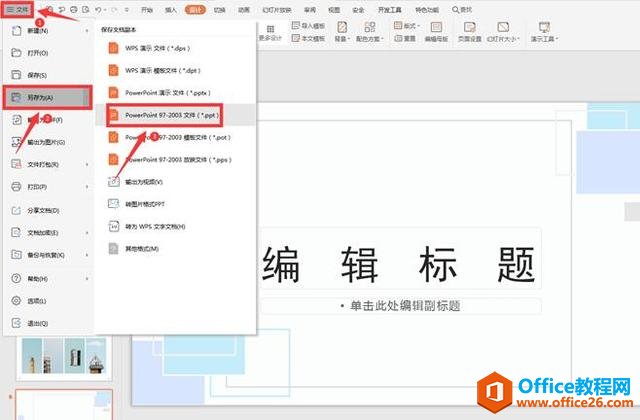Expand the 文档加密(E) submenu arrow
The image size is (640, 420).
[87, 233]
